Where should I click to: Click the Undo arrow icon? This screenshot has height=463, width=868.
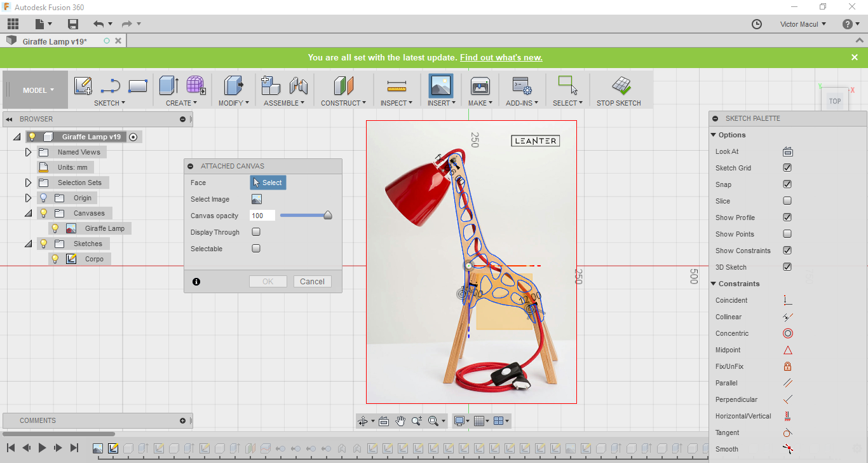[x=98, y=24]
